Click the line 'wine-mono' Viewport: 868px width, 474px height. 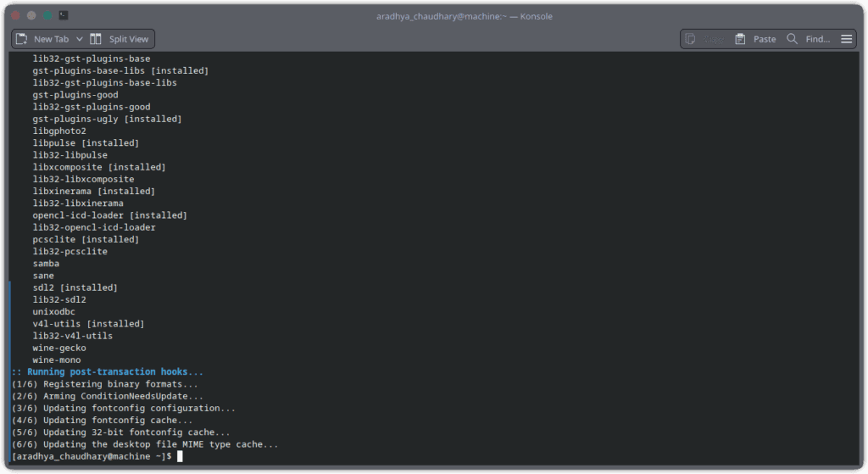click(x=57, y=360)
